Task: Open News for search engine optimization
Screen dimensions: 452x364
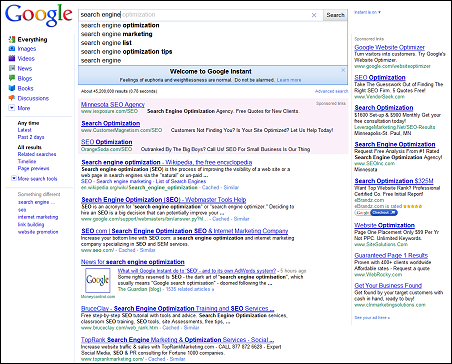Action: click(x=133, y=262)
